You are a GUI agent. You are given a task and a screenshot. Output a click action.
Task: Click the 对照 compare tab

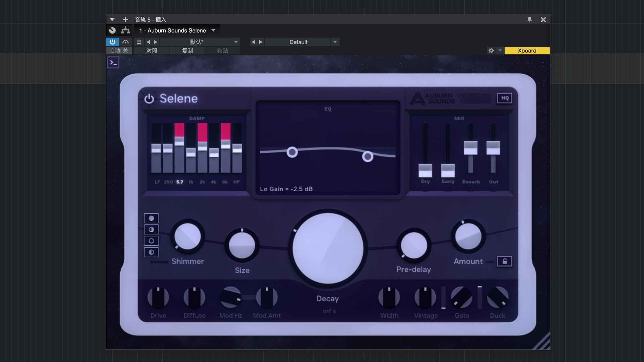click(x=152, y=51)
